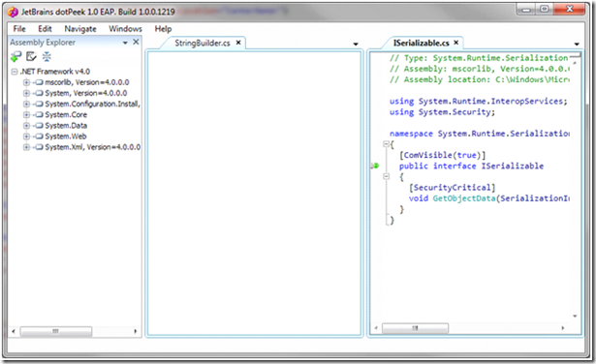Expand the System.Xml node
The image size is (596, 364).
(x=26, y=147)
